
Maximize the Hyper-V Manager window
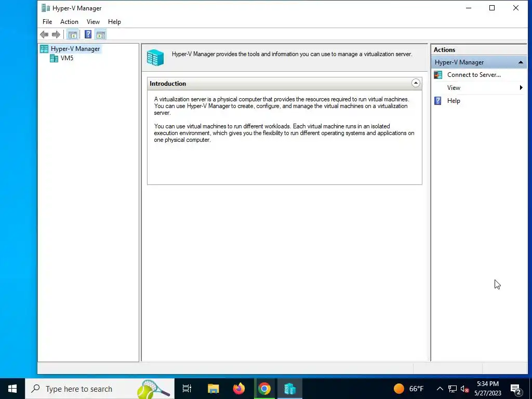(492, 8)
